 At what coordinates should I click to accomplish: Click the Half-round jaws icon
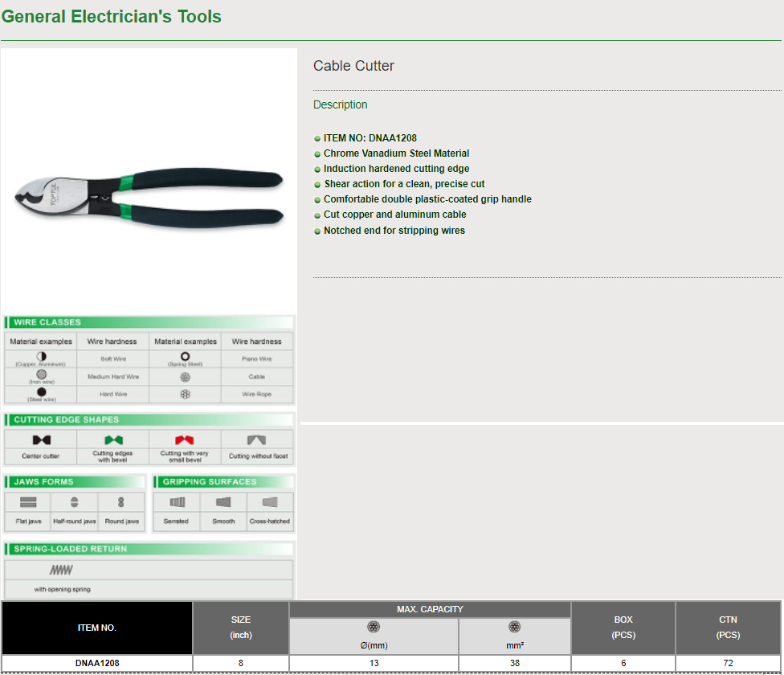(x=74, y=502)
